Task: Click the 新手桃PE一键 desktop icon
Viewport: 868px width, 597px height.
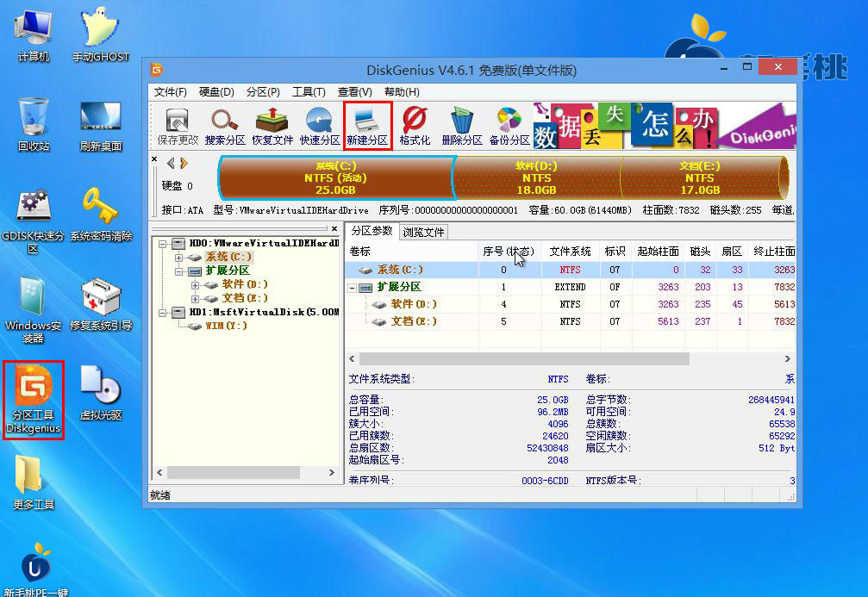Action: pos(35,570)
